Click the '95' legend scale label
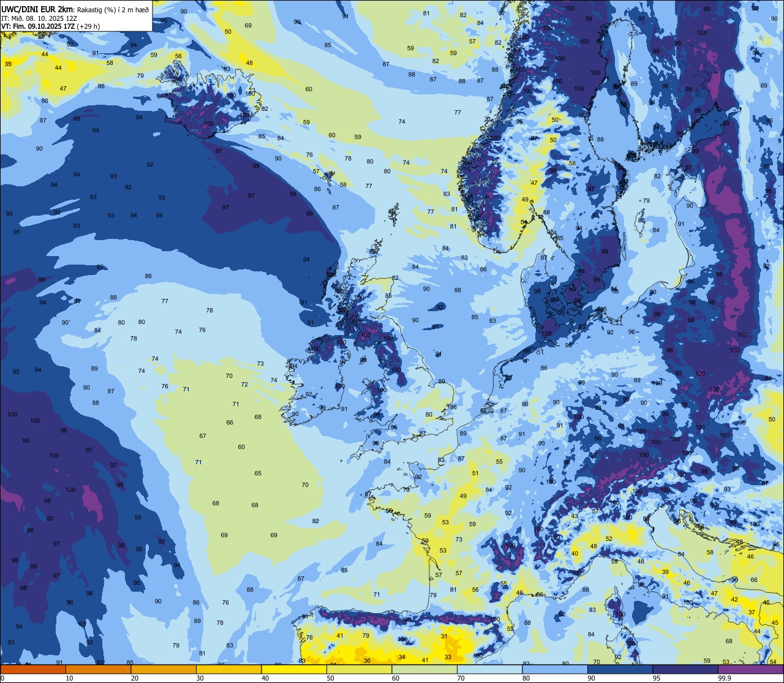The width and height of the screenshot is (784, 683). tap(657, 678)
